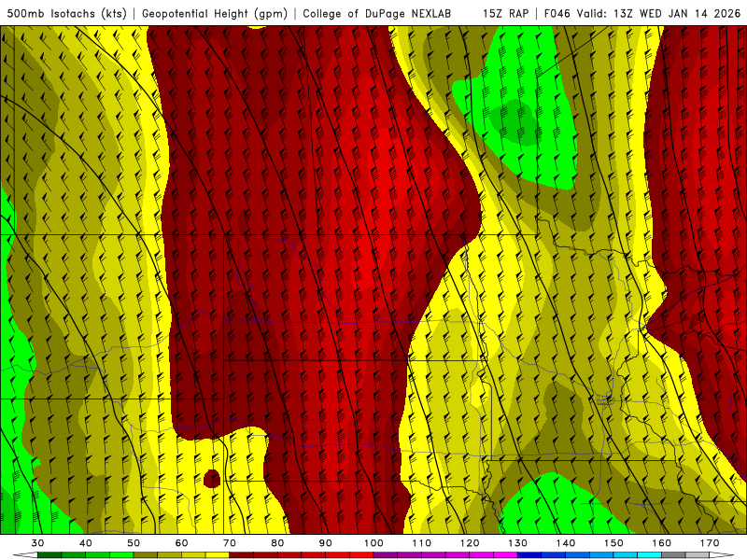Click the colorbar label '140'
This screenshot has height=560, width=747.
pyautogui.click(x=566, y=543)
